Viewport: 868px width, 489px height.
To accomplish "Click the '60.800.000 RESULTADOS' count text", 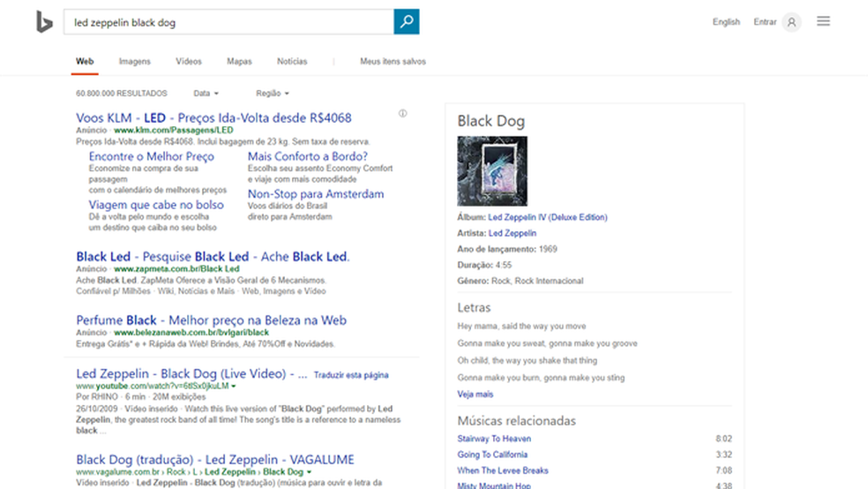I will point(121,93).
